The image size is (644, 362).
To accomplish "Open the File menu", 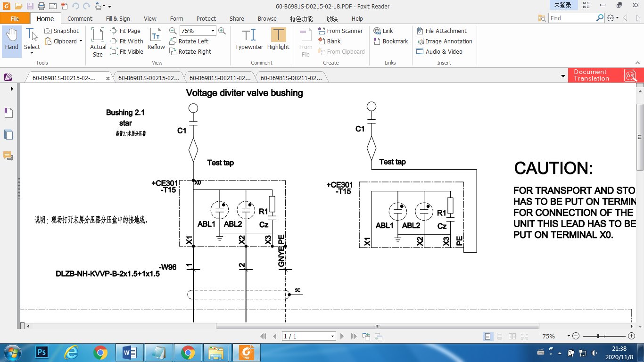I will click(15, 18).
